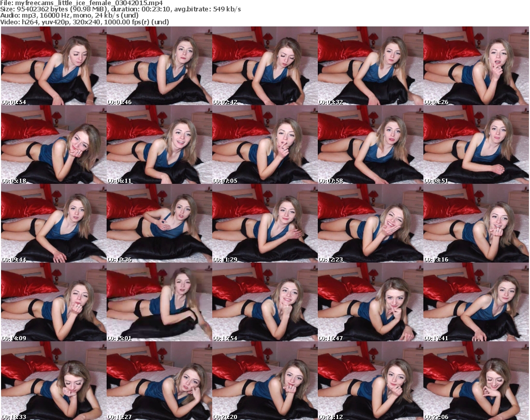Viewport: 530px width, 420px height.
Task: Click the frame timestamped 00:18:33
Action: 54,381
